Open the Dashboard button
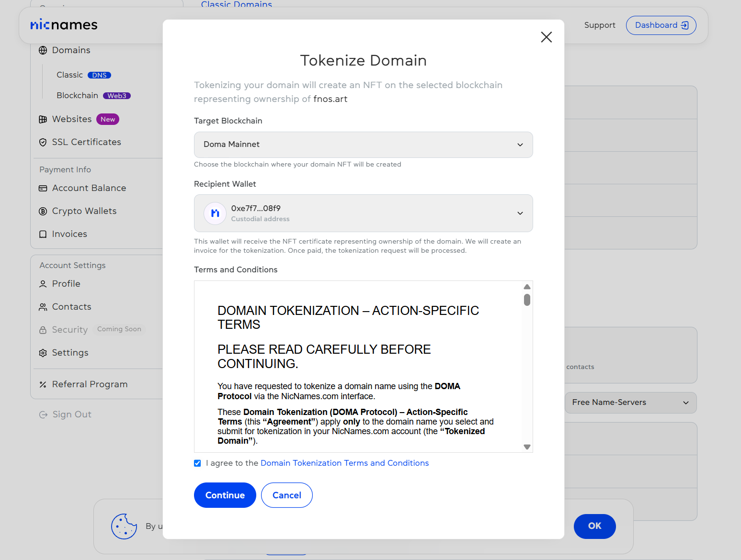This screenshot has height=560, width=741. [x=661, y=25]
